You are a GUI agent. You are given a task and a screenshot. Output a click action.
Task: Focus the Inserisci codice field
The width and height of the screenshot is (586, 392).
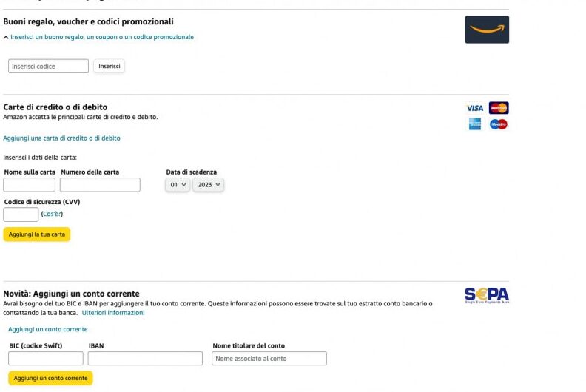click(48, 66)
